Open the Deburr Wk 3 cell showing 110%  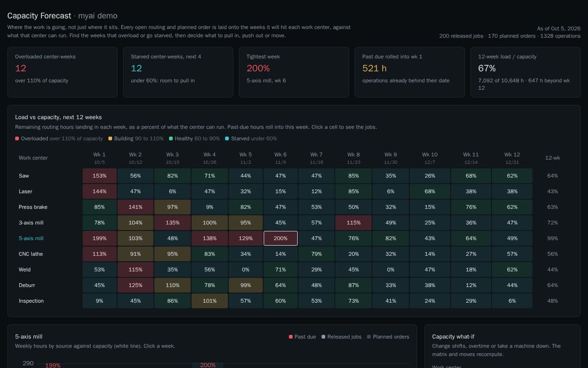[172, 285]
